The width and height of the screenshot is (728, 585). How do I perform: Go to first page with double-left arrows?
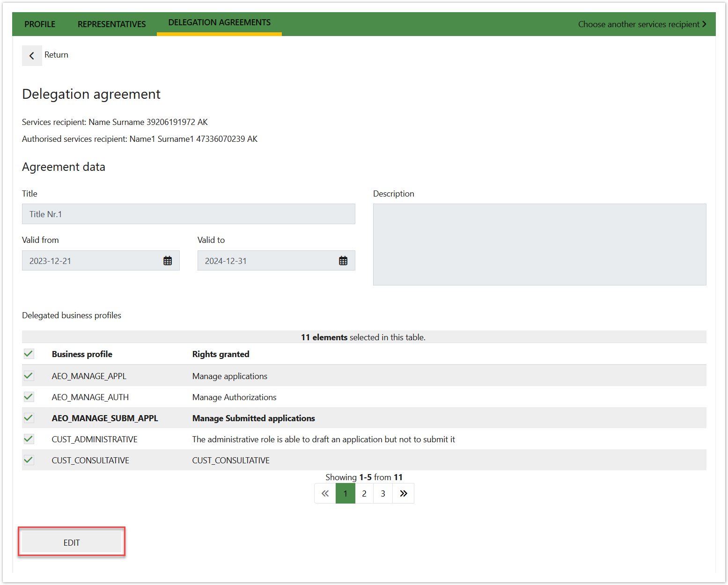(325, 493)
